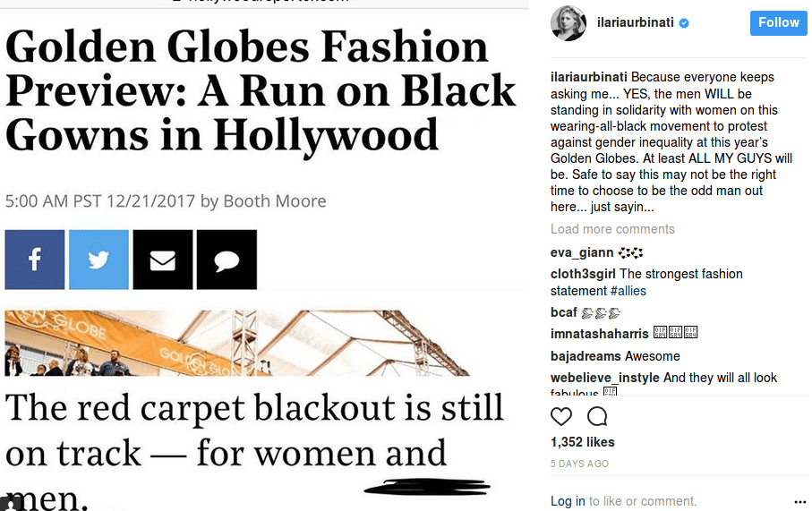Like the post with heart icon
812x511 pixels.
pyautogui.click(x=561, y=416)
